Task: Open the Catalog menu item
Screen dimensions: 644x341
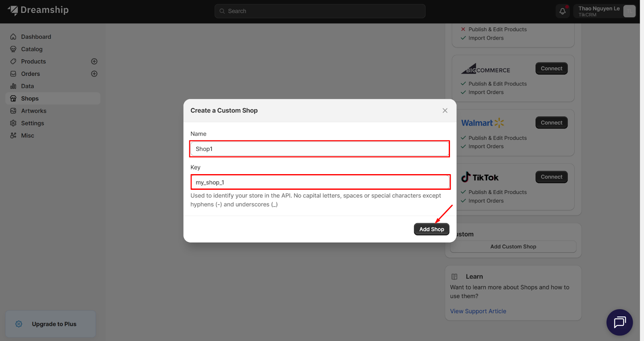Action: click(31, 49)
